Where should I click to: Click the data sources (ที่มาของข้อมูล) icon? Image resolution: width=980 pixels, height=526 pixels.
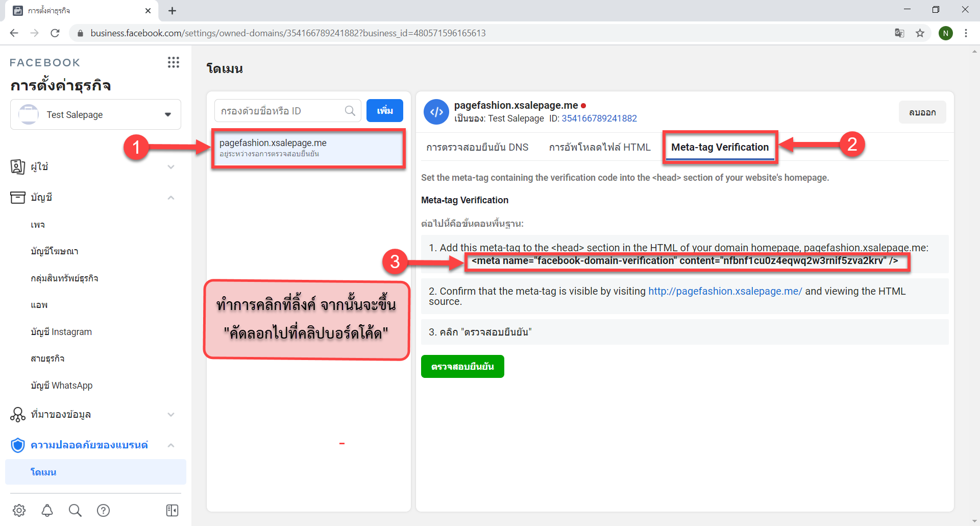[x=18, y=414]
